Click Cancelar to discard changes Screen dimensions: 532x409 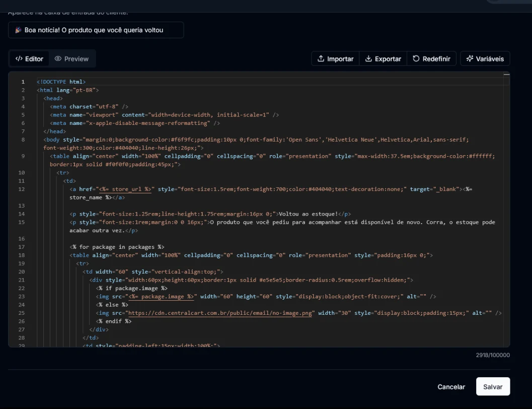451,387
